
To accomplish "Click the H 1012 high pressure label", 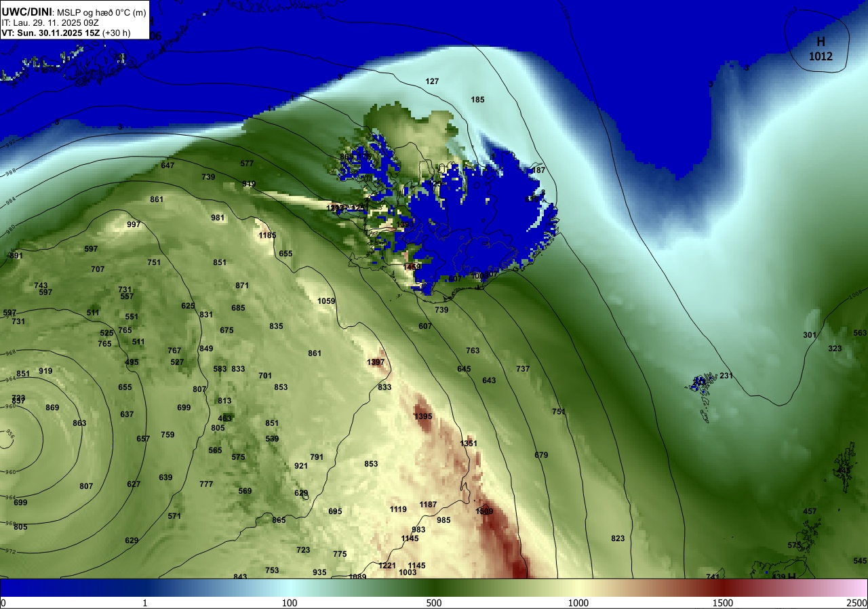I will coord(821,49).
